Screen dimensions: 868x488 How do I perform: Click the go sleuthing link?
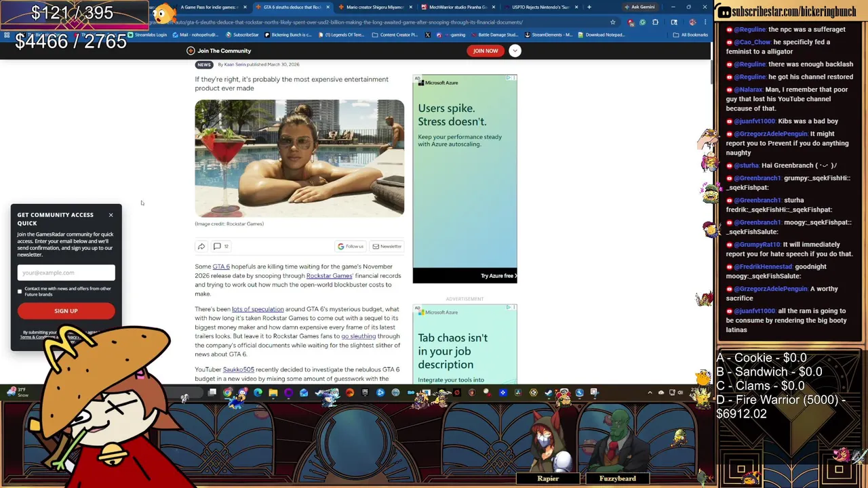[x=358, y=336]
